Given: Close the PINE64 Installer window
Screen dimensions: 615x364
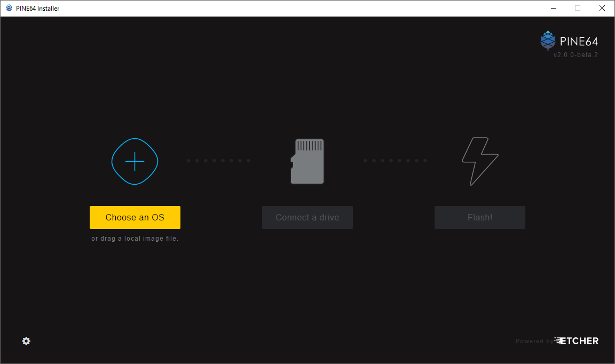Looking at the screenshot, I should 602,8.
